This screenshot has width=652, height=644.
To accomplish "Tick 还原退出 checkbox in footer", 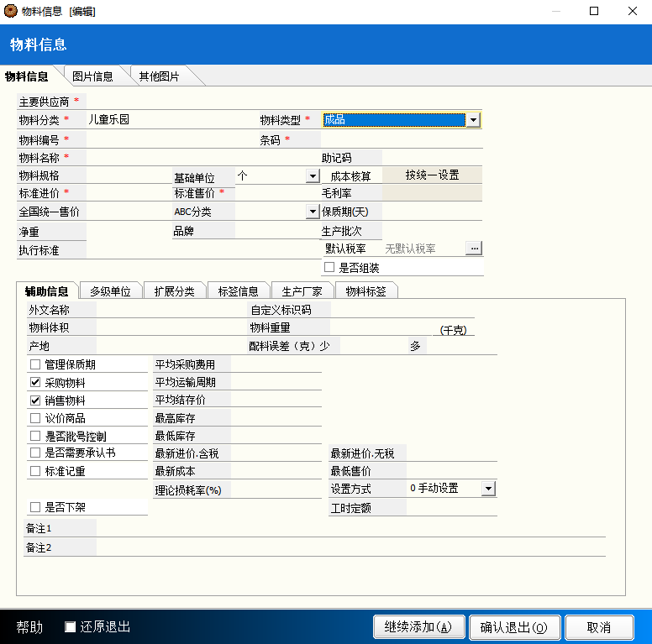I will point(71,626).
